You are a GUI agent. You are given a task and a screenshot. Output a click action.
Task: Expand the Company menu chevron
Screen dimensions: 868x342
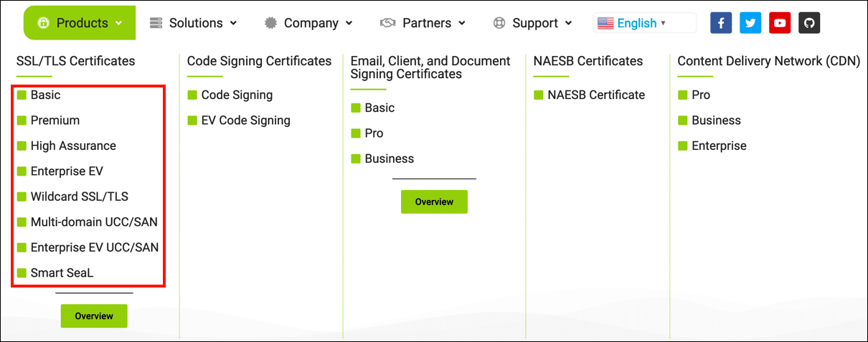[x=349, y=23]
